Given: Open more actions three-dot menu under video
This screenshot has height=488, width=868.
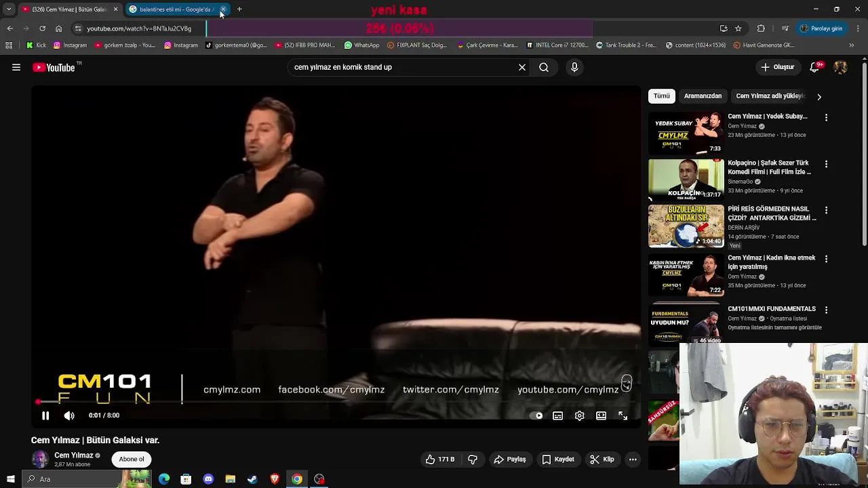Looking at the screenshot, I should click(633, 460).
